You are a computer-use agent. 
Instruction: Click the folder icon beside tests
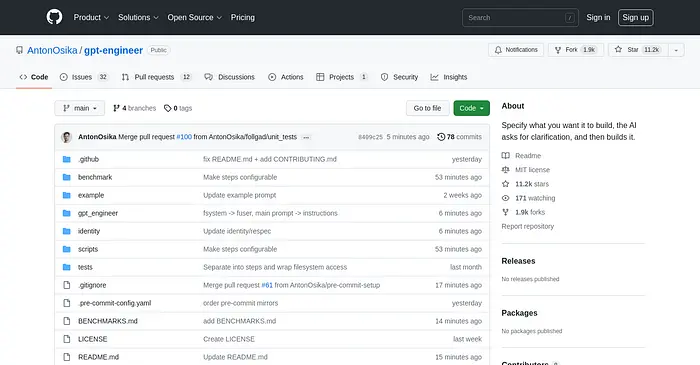click(x=67, y=267)
